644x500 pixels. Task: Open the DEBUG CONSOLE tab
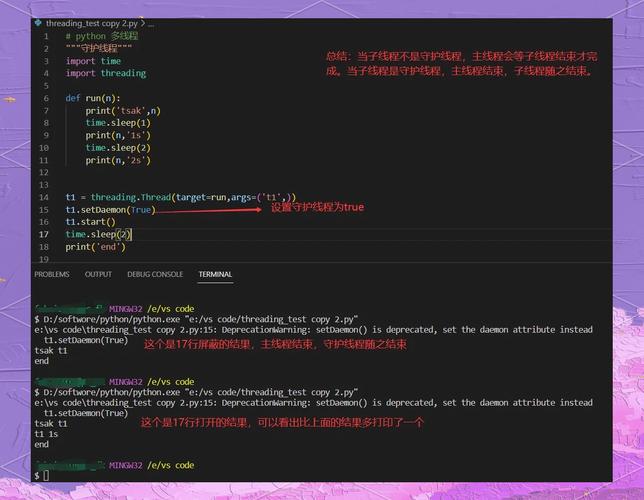[155, 274]
